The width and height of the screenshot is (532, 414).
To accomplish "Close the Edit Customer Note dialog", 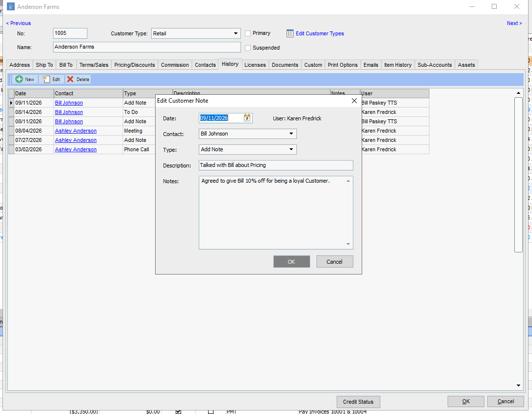I will click(x=354, y=101).
